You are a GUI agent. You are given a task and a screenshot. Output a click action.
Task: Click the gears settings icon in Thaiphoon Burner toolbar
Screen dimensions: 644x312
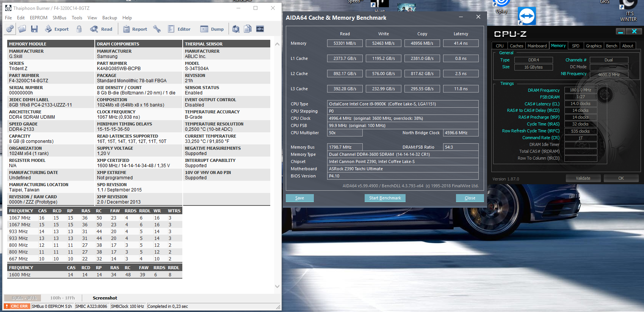pyautogui.click(x=10, y=29)
